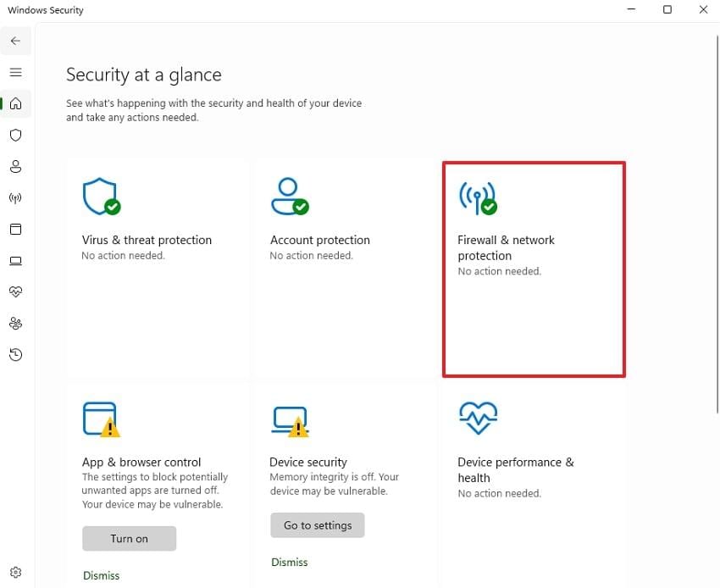Click Go to settings button
720x588 pixels.
click(318, 525)
